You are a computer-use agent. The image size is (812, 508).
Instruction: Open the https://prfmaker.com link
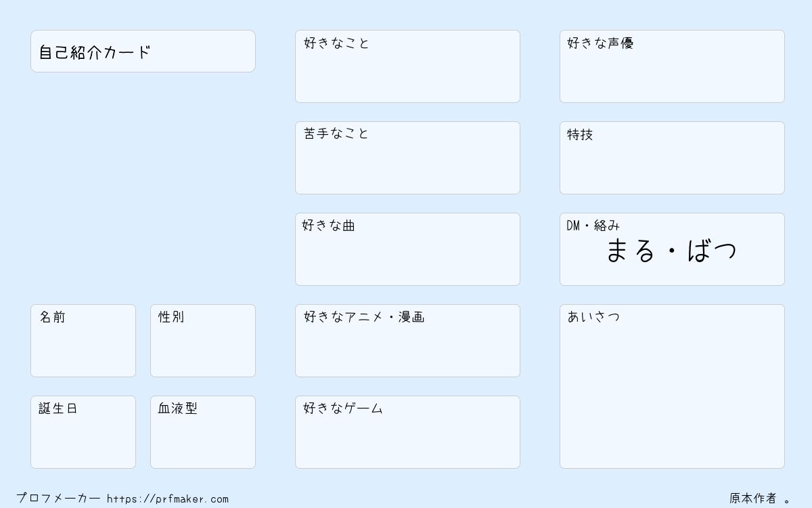tap(168, 499)
